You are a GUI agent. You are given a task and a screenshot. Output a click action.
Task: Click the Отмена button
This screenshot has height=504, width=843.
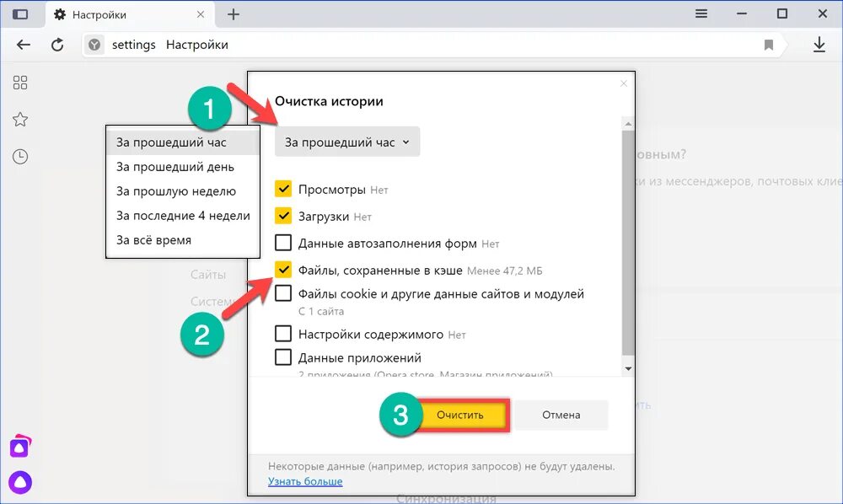[561, 415]
